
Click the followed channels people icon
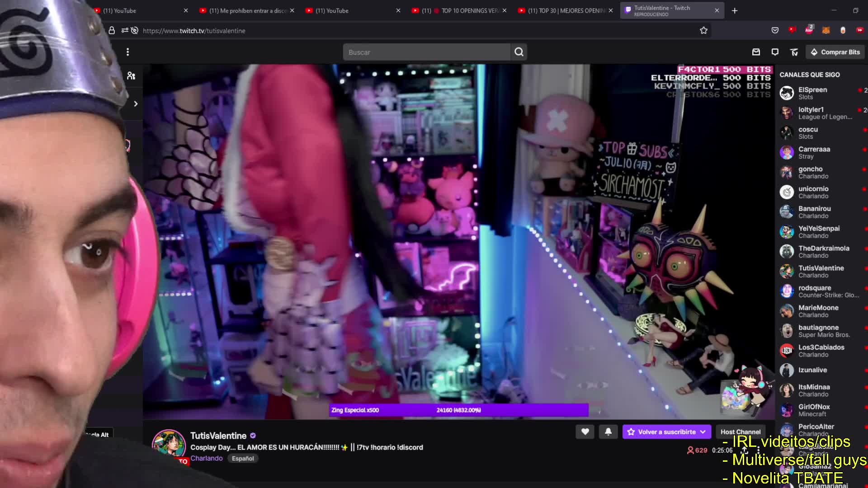131,75
